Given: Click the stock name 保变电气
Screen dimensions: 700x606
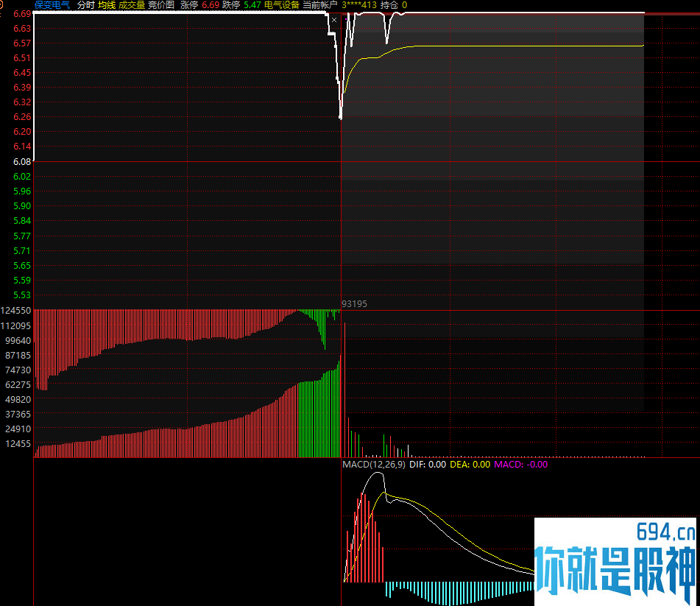Looking at the screenshot, I should 52,5.
